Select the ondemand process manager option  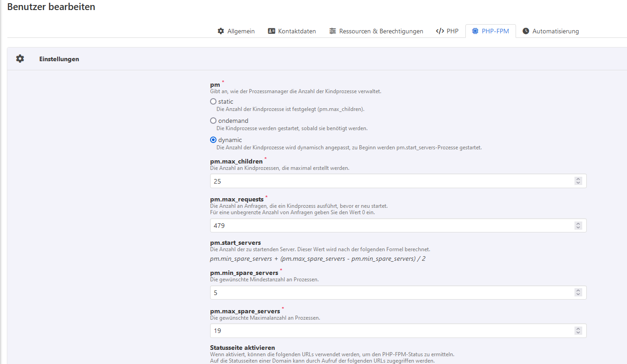click(x=213, y=121)
